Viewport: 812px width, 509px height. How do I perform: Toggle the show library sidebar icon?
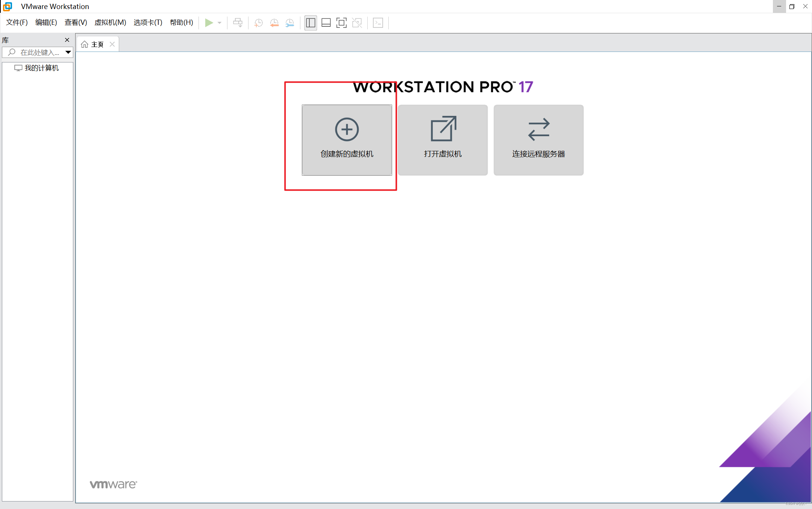point(311,23)
